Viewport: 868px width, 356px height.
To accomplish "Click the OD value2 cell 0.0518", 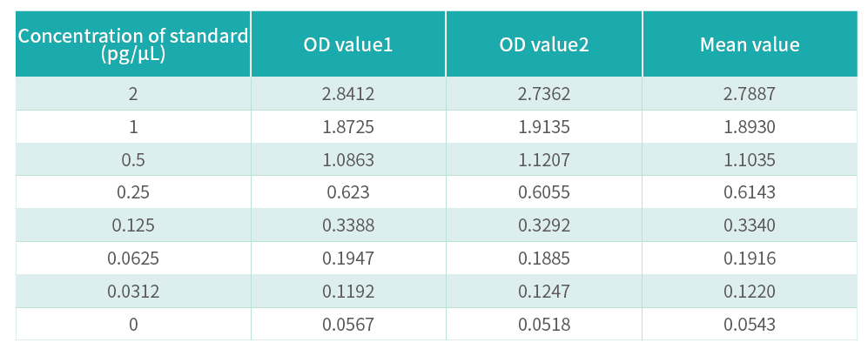I will (x=544, y=324).
